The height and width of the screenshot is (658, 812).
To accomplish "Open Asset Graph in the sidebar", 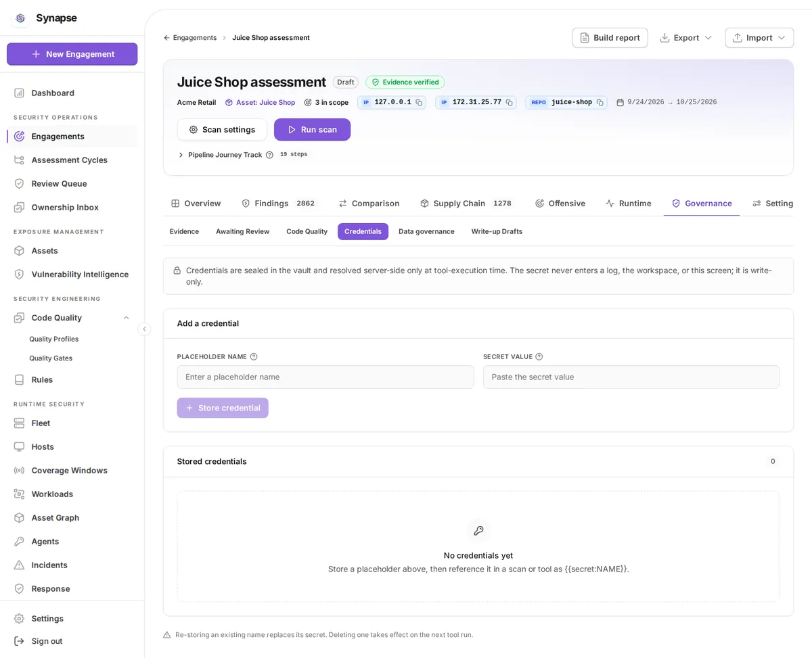I will pos(72,517).
